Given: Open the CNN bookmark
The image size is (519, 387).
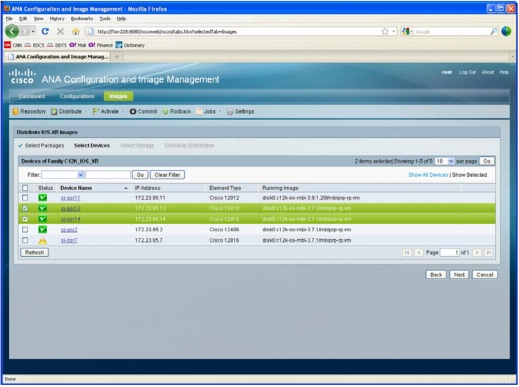Looking at the screenshot, I should (13, 45).
